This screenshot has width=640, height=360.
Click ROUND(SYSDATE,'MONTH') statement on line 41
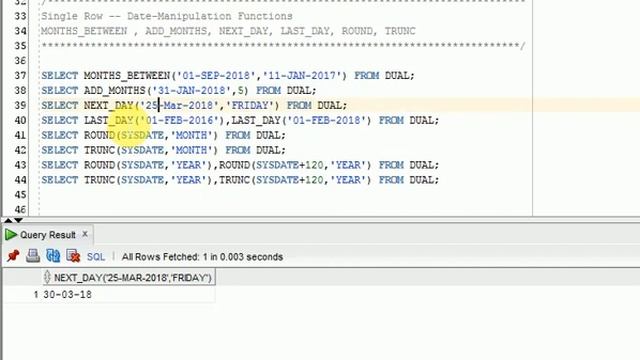point(163,135)
